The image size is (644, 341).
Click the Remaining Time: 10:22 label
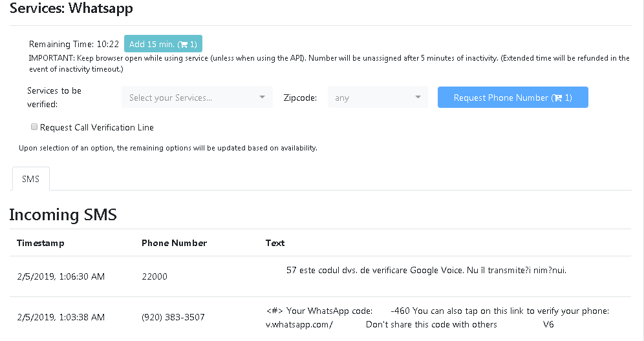(x=74, y=44)
